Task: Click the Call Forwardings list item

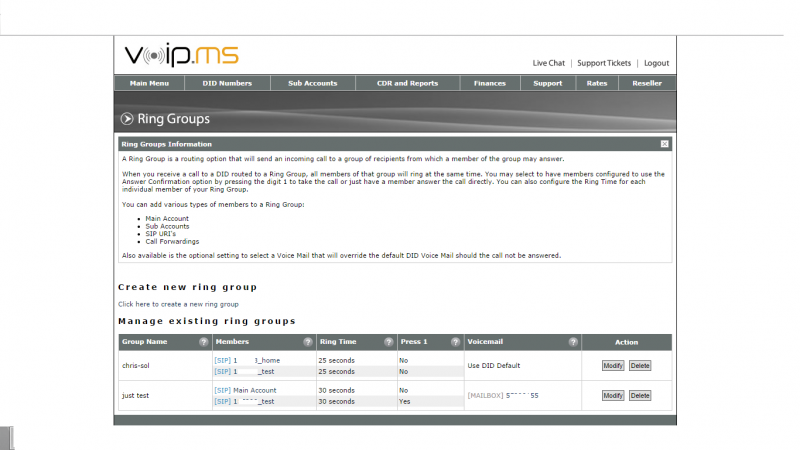Action: 172,241
